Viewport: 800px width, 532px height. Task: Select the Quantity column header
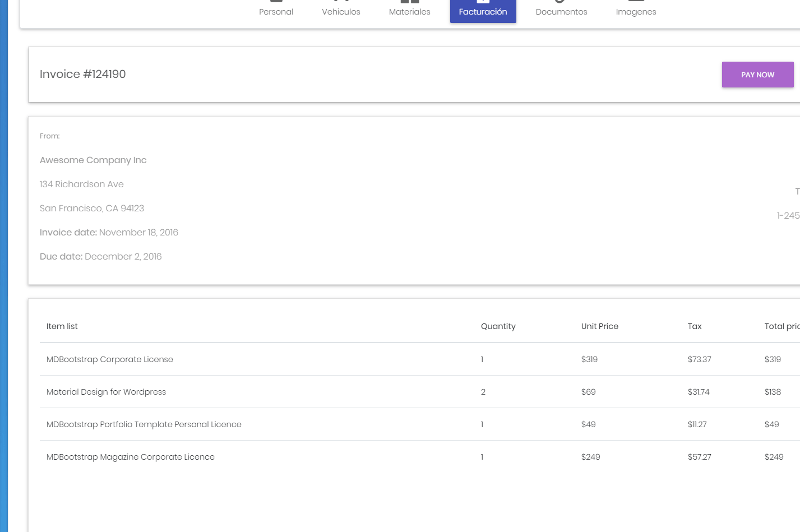[498, 326]
